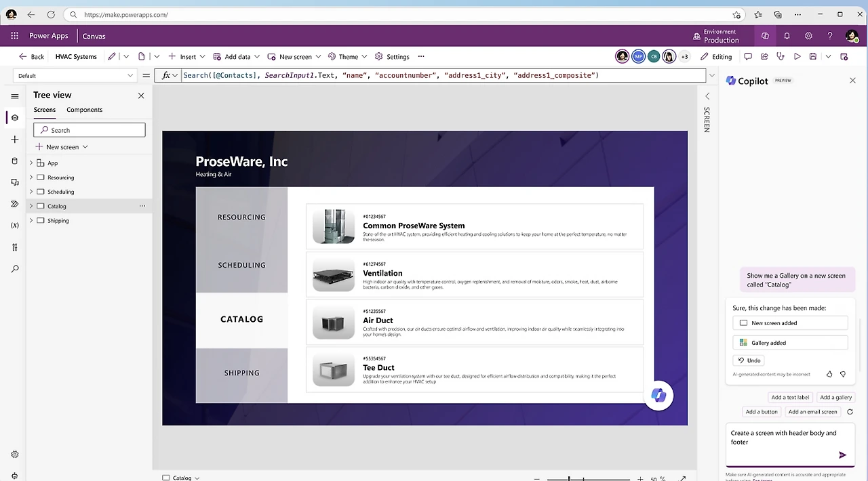This screenshot has width=868, height=481.
Task: Expand the formula bar chevron
Action: click(711, 76)
